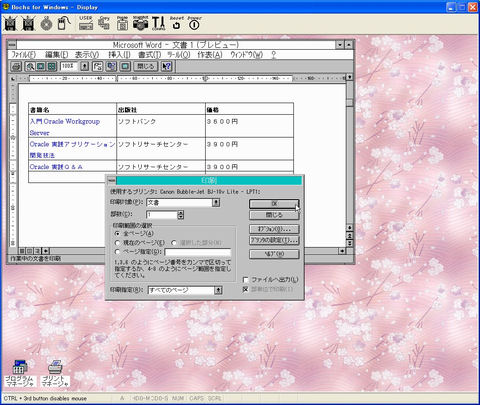The width and height of the screenshot is (480, 405).
Task: Click the multiple-pages view icon in preview toolbar
Action: click(x=51, y=66)
